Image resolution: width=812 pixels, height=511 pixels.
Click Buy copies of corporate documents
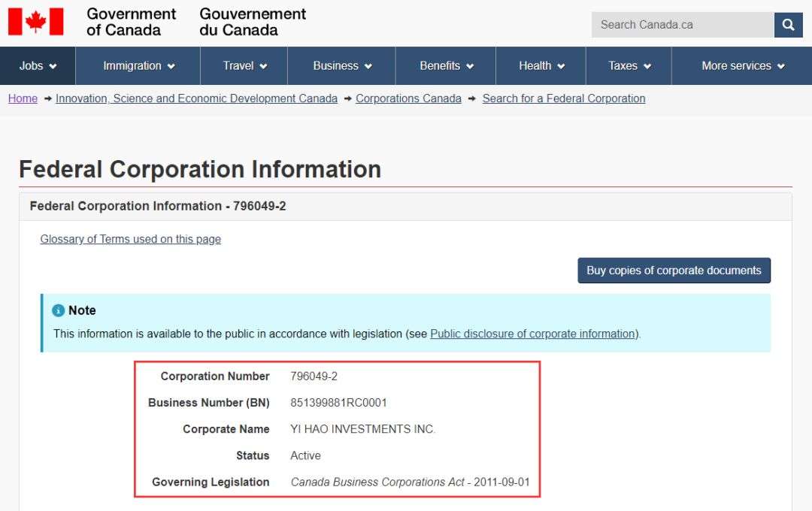click(x=674, y=271)
